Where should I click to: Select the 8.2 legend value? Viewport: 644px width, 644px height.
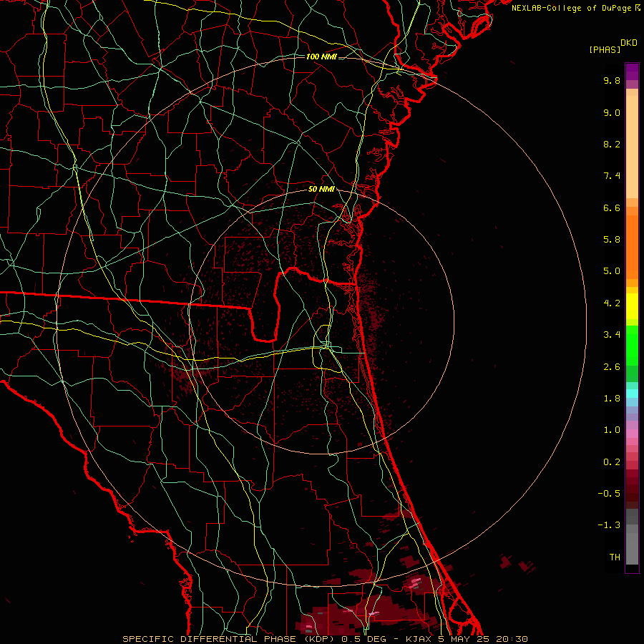[612, 144]
